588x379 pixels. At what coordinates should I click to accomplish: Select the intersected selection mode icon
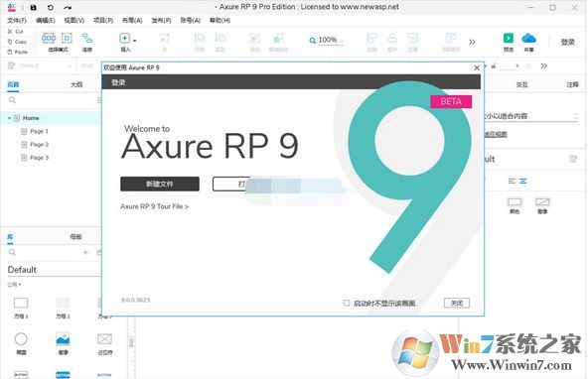[49, 38]
